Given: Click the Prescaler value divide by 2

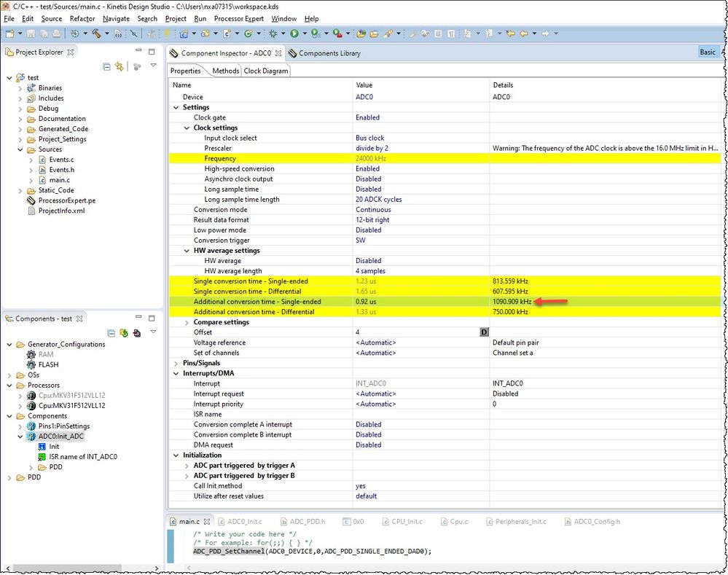Looking at the screenshot, I should click(x=372, y=148).
